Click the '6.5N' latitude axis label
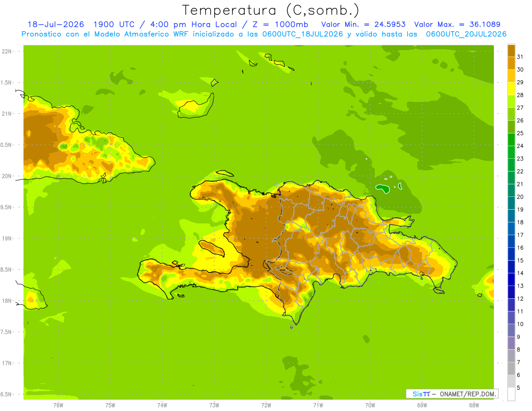 (7, 395)
